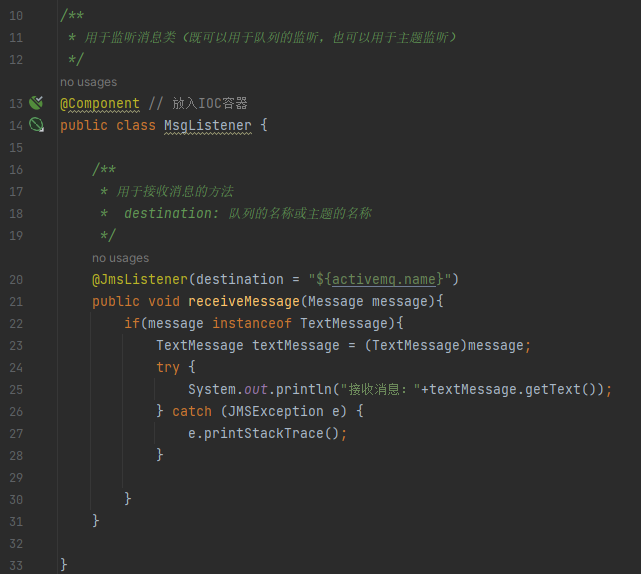This screenshot has height=574, width=641.
Task: Open the 'no usages' hint above @JmsListener
Action: point(120,258)
